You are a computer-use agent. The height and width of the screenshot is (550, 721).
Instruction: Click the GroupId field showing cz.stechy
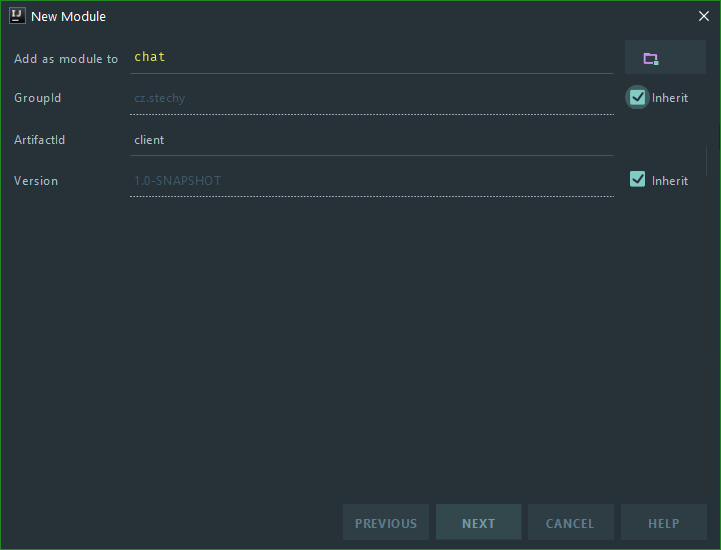372,98
